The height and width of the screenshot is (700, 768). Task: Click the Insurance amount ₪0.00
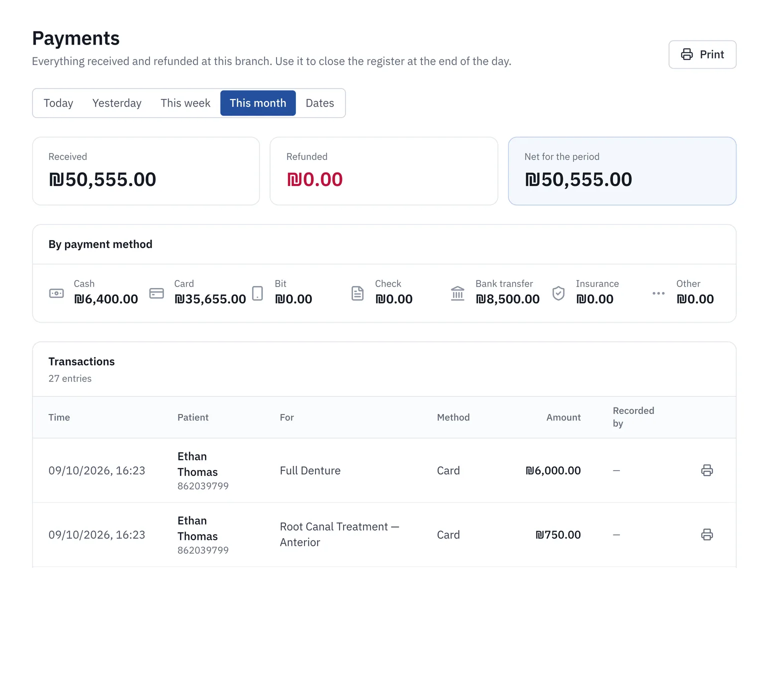[x=594, y=299]
